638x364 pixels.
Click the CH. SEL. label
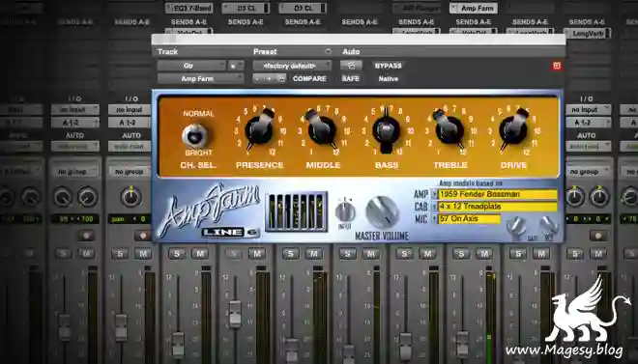[x=198, y=165]
